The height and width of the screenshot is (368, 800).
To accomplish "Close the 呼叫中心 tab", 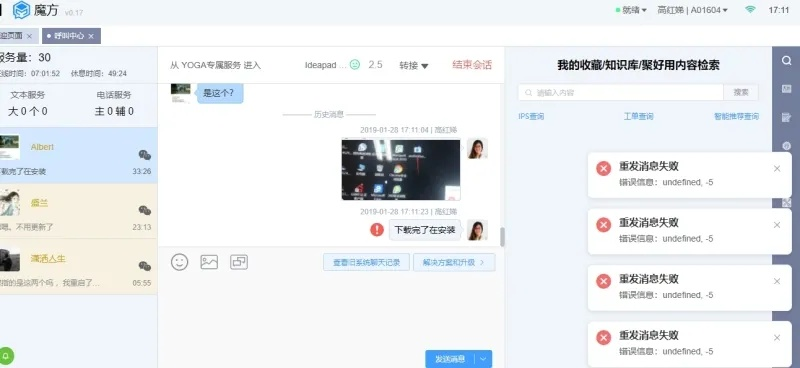I will coord(91,36).
